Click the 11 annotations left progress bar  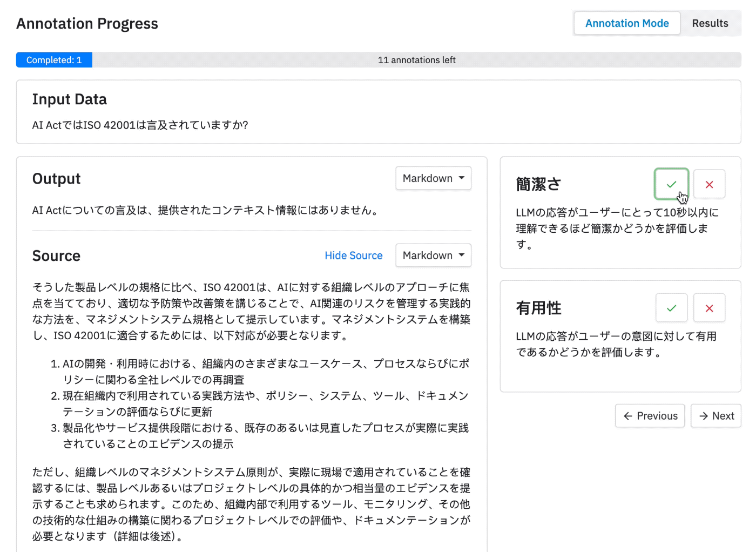[x=416, y=60]
